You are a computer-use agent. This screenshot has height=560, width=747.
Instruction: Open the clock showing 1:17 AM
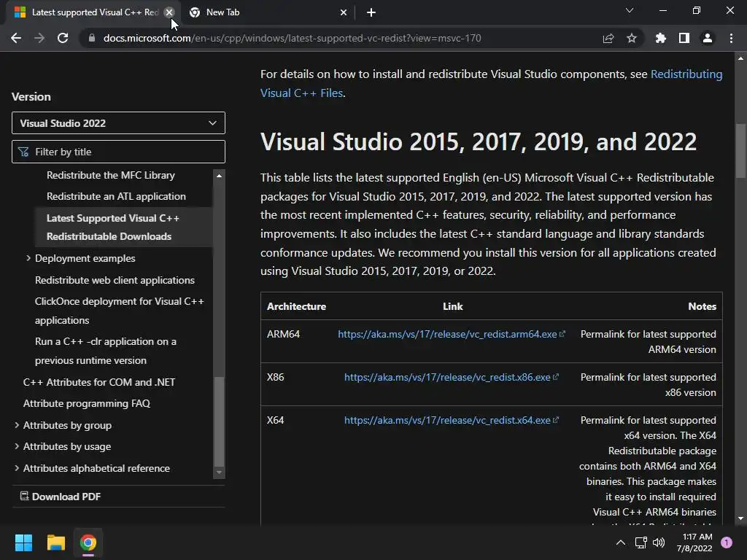(x=694, y=542)
